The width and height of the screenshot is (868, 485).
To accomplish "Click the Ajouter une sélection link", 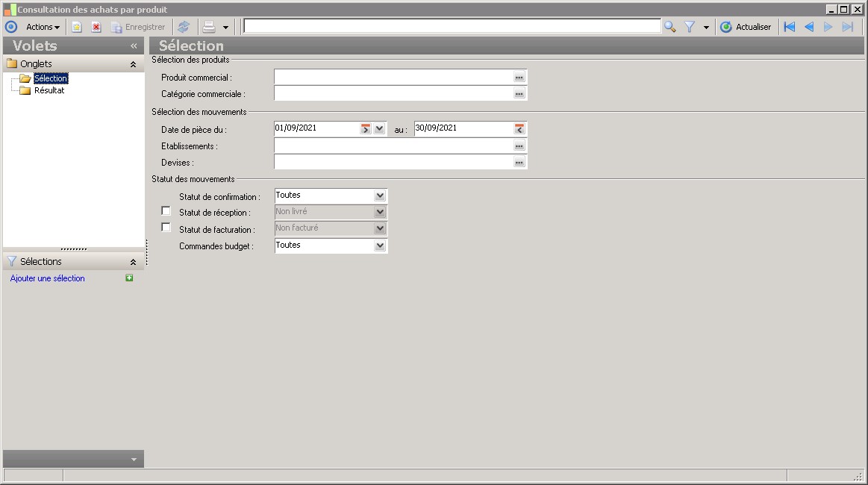I will (x=48, y=278).
